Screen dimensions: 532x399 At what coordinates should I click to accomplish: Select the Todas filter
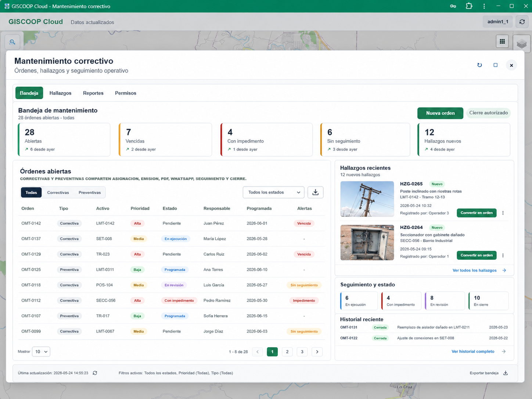pyautogui.click(x=31, y=193)
